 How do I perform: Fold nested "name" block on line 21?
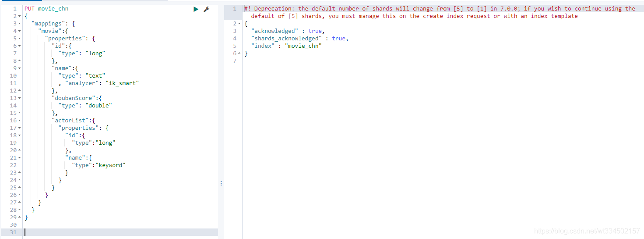20,158
